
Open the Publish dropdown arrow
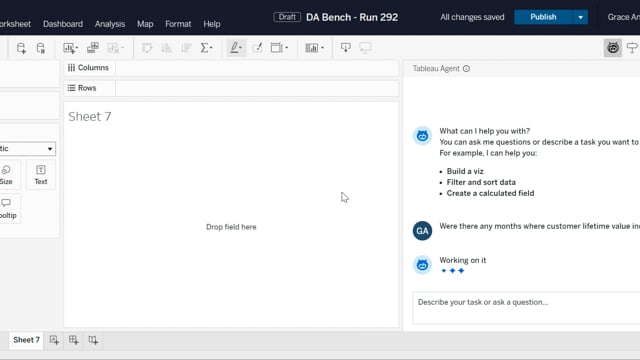coord(580,17)
